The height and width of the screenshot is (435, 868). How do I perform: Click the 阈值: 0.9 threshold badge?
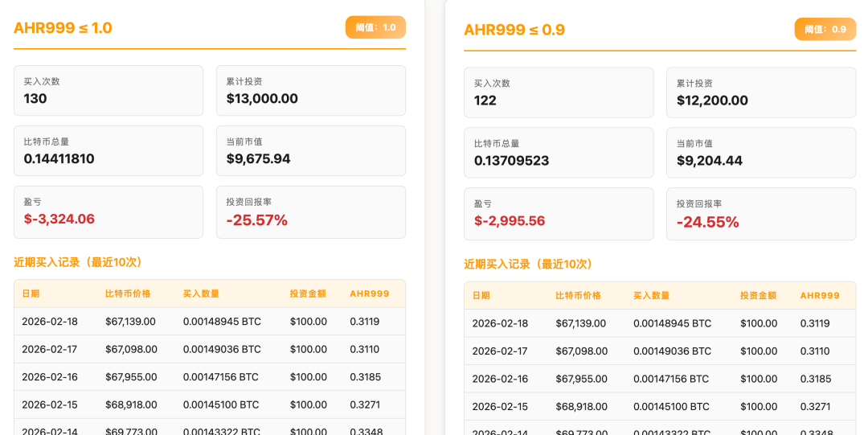(825, 30)
